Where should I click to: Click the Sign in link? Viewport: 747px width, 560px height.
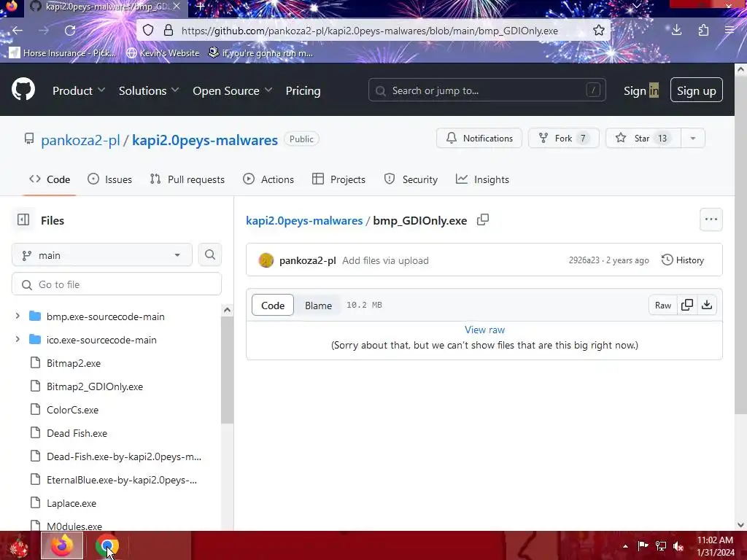pyautogui.click(x=640, y=90)
